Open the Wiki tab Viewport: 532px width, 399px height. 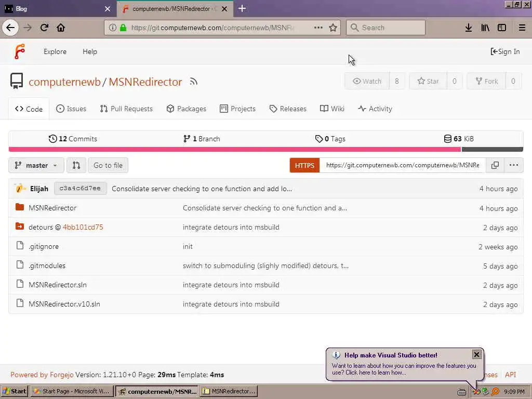(x=332, y=109)
